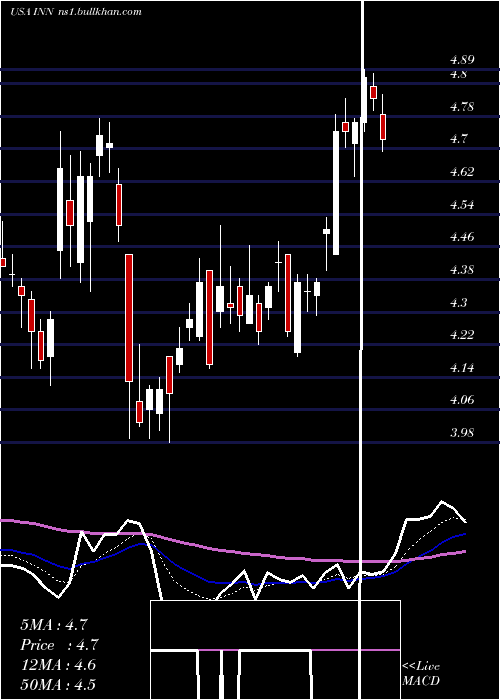Click the '<<Live MACD' label

[x=421, y=673]
